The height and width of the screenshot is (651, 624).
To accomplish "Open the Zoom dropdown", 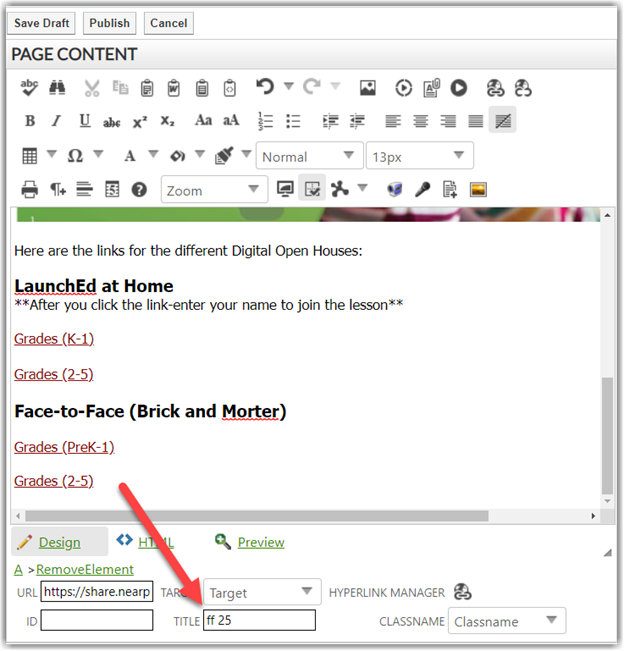I will pyautogui.click(x=214, y=189).
